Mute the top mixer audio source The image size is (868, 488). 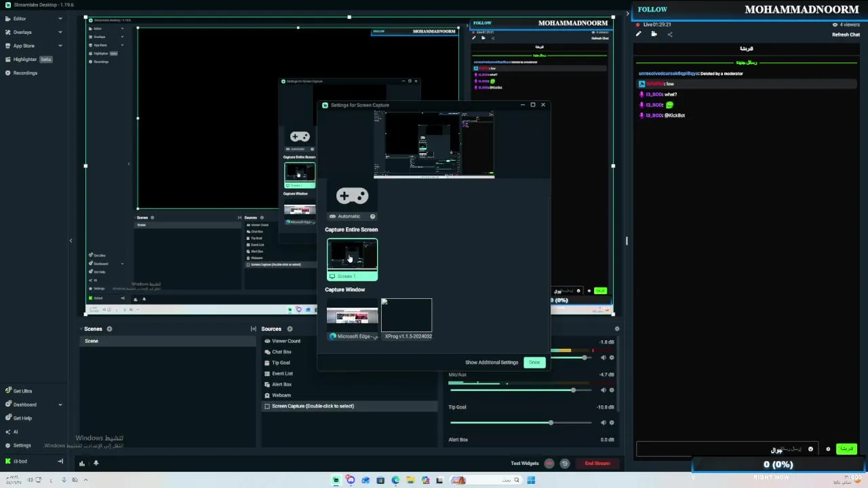(x=604, y=357)
